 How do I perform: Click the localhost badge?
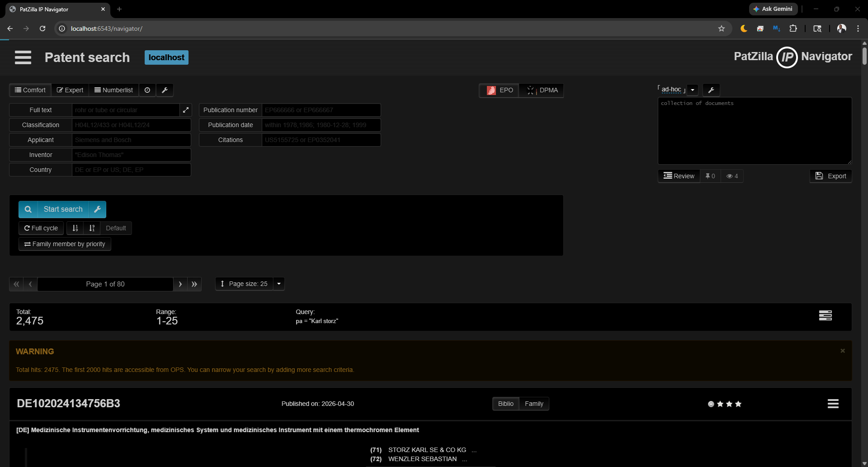click(x=166, y=57)
